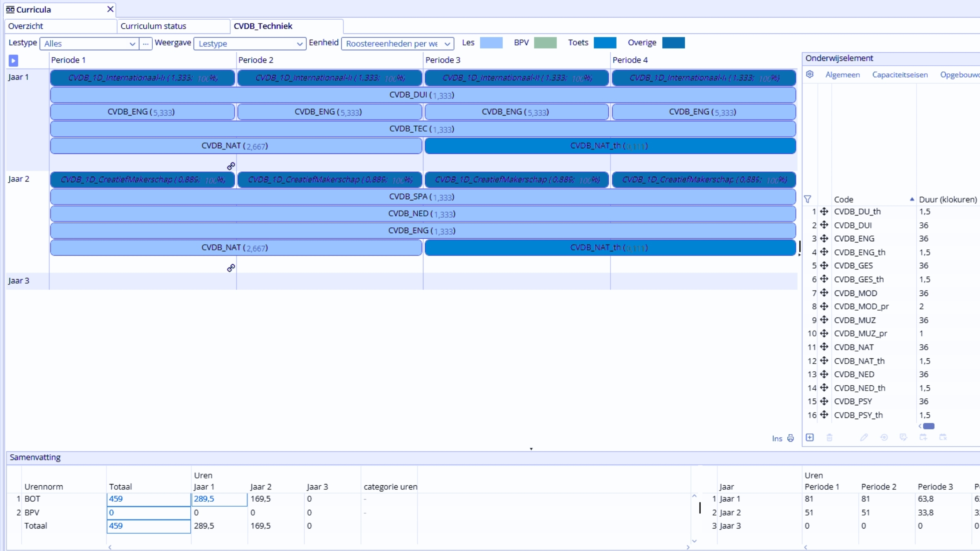Select Periode 3 CVDB_1D_CreatiefMakerschap bar
The height and width of the screenshot is (551, 980).
pyautogui.click(x=517, y=180)
